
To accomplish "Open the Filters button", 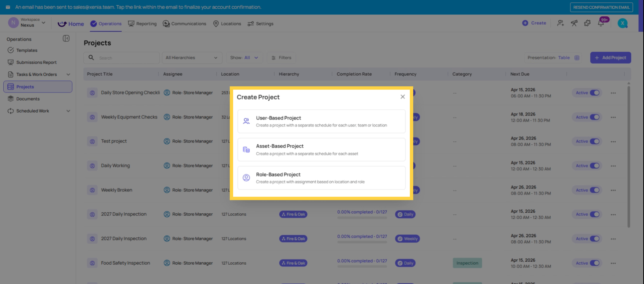I will click(281, 58).
